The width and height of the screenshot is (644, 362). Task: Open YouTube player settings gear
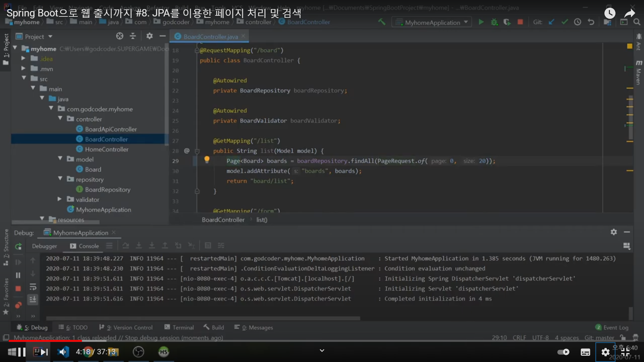click(605, 352)
